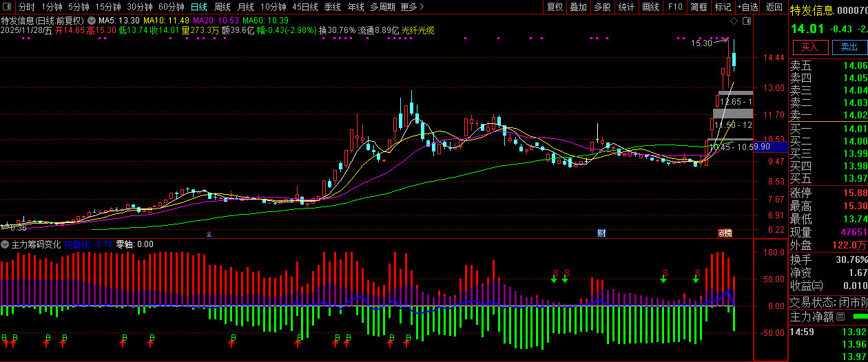Viewport: 868px width, 362px height.
Task: Expand the 更多 periods menu
Action: point(412,7)
